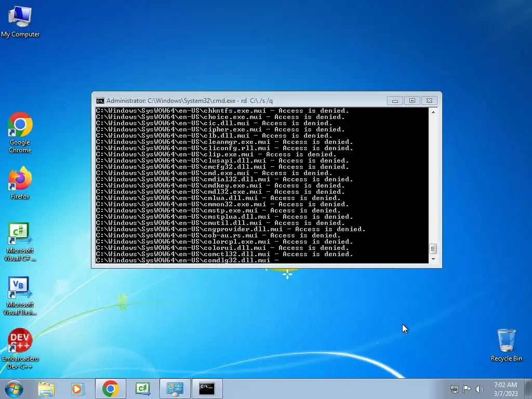Click the last line for comdlg32.dll.mui
Image resolution: width=532 pixels, height=399 pixels.
coord(187,260)
